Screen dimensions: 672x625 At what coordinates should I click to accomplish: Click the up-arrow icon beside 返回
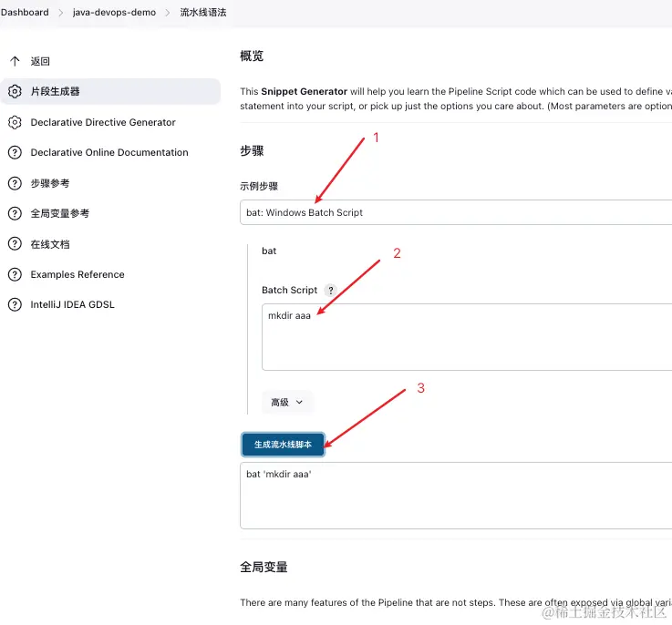[x=15, y=61]
